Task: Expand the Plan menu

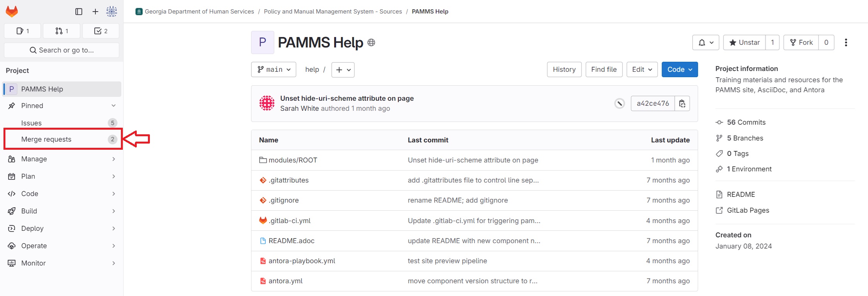Action: click(x=62, y=176)
